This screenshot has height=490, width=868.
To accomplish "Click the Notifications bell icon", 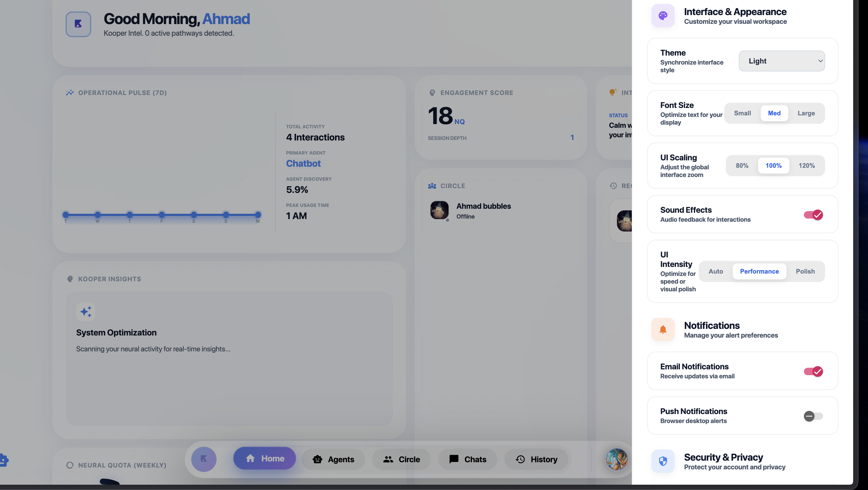I will (663, 329).
